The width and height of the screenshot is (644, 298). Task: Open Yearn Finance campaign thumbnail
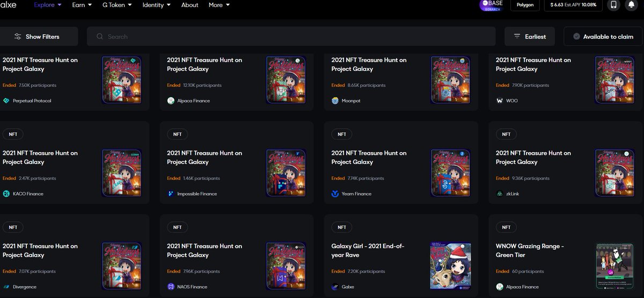450,173
